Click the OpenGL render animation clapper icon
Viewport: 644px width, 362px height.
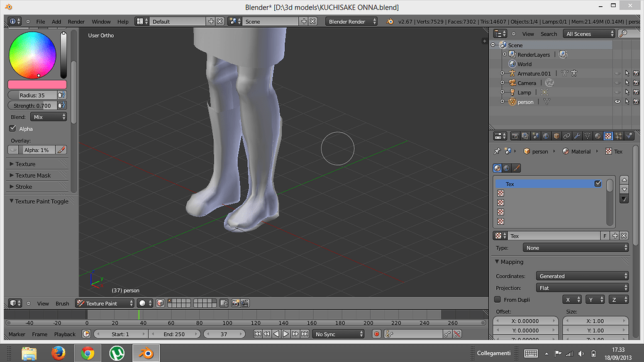tap(245, 303)
